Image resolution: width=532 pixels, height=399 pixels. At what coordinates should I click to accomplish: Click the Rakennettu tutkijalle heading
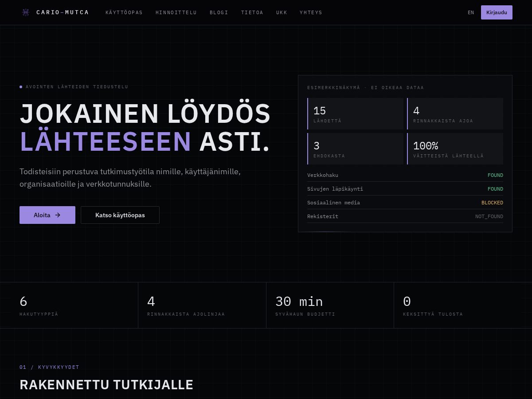click(106, 384)
